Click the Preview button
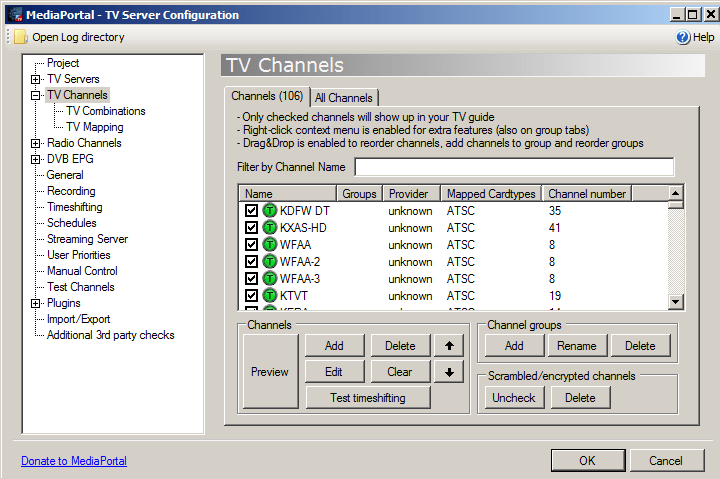The height and width of the screenshot is (479, 720). [x=270, y=372]
